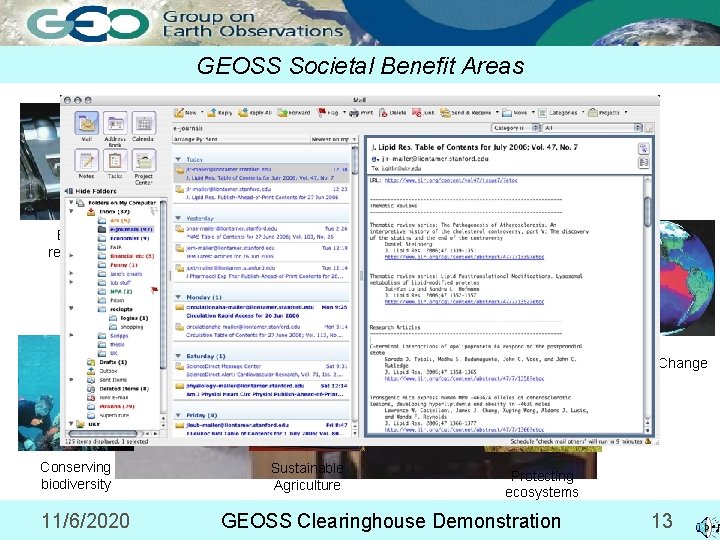Switch to the Mail view icon

pos(86,123)
